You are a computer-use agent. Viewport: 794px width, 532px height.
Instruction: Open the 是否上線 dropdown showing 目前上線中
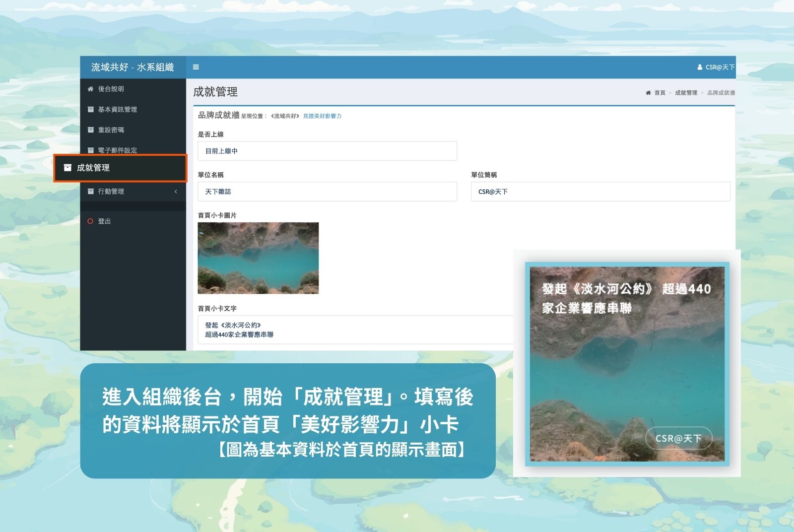click(x=327, y=151)
